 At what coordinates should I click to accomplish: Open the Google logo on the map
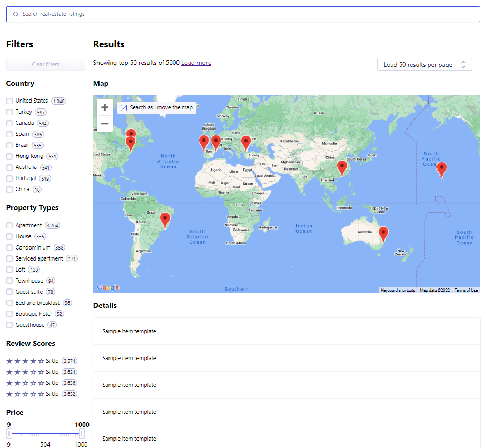click(108, 287)
